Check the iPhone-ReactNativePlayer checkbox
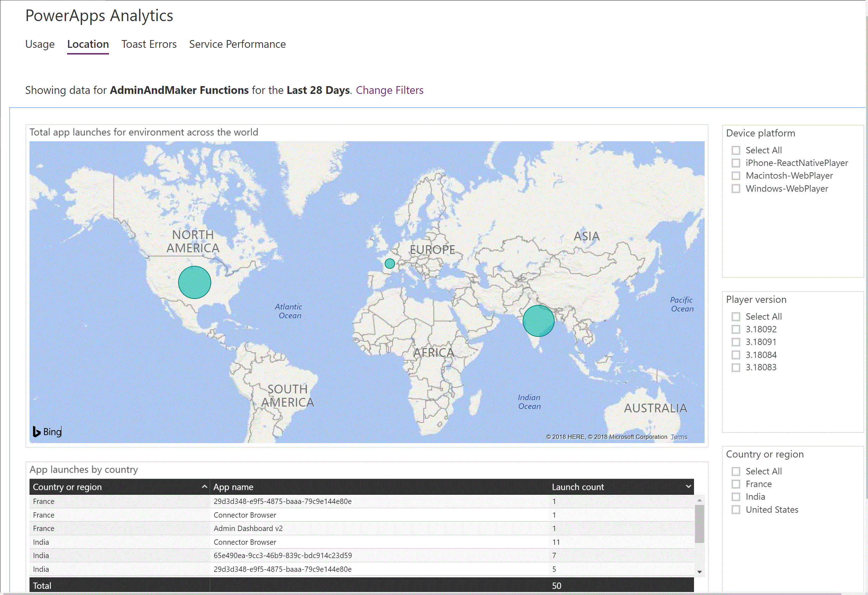 coord(736,163)
